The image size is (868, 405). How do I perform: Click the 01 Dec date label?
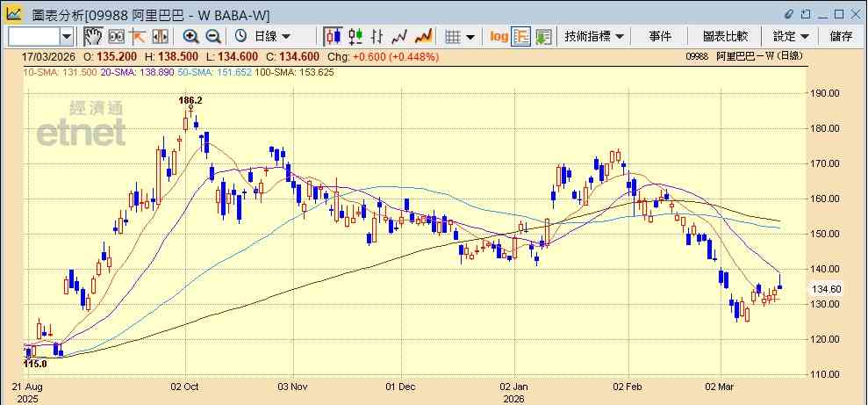[x=402, y=387]
